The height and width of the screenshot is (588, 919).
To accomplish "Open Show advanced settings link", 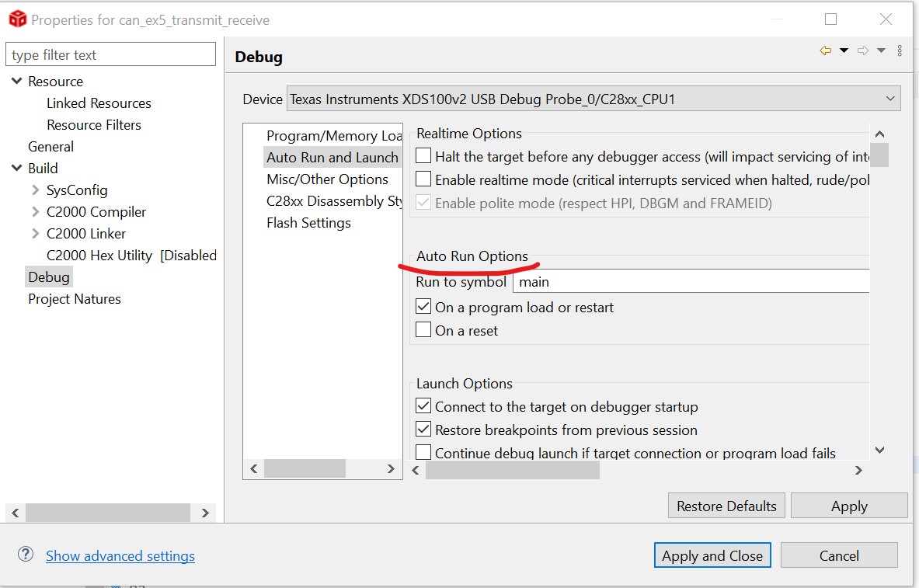I will pyautogui.click(x=120, y=556).
